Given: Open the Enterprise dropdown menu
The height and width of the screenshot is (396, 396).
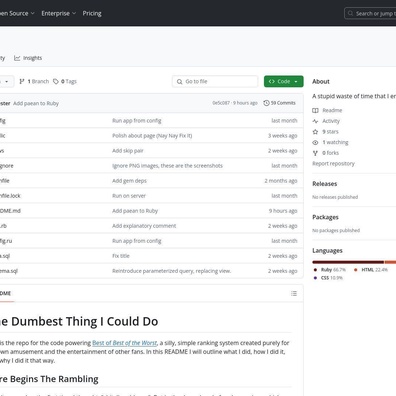Looking at the screenshot, I should [58, 13].
